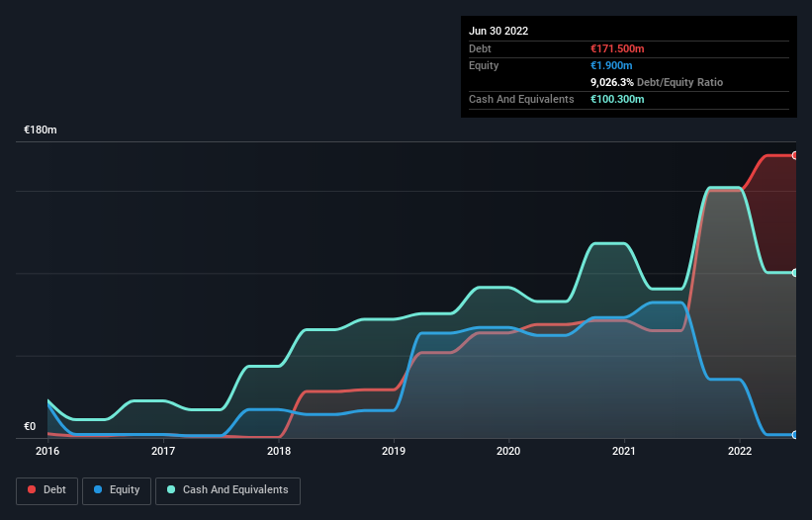Click the Equity label in tooltip
812x520 pixels.
484,65
